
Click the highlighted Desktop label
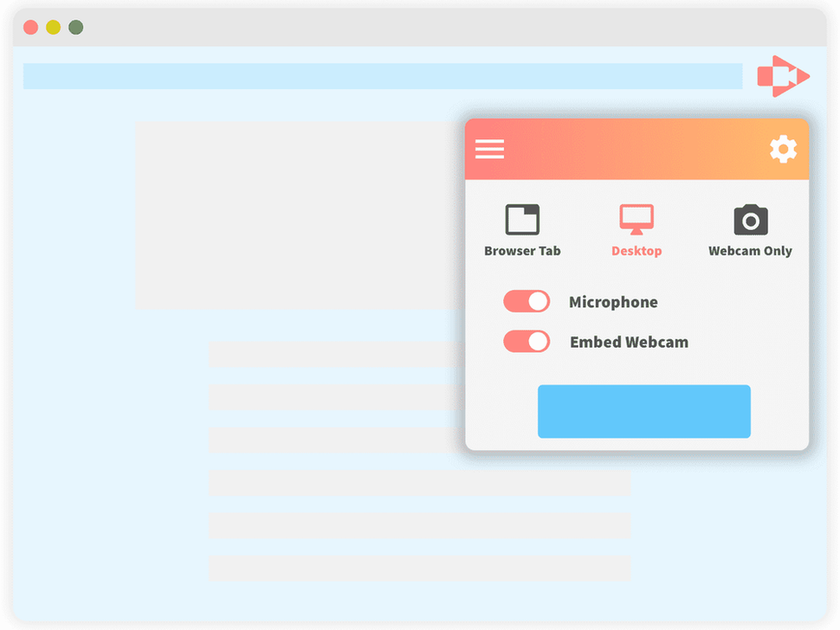pyautogui.click(x=636, y=250)
